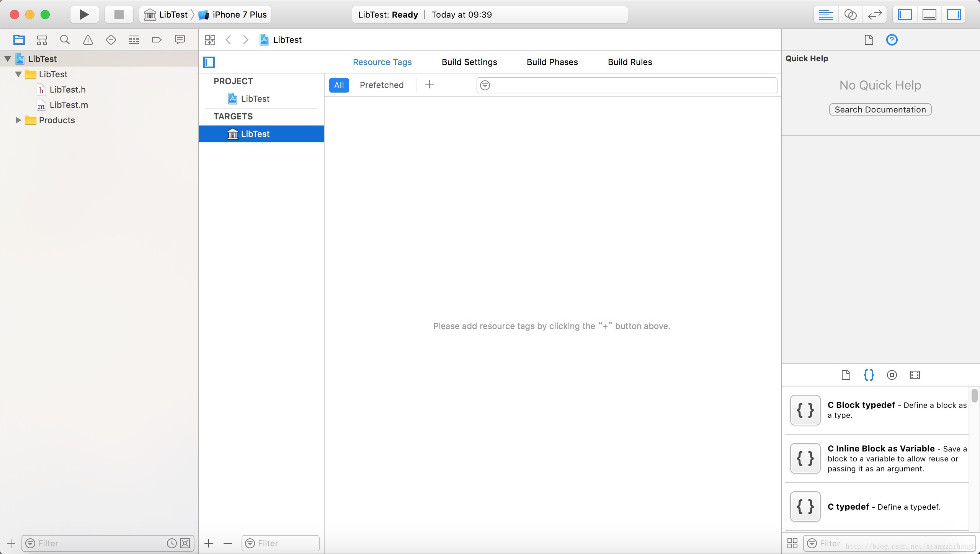Viewport: 980px width, 554px height.
Task: Show Prefetched resource tags
Action: [382, 85]
